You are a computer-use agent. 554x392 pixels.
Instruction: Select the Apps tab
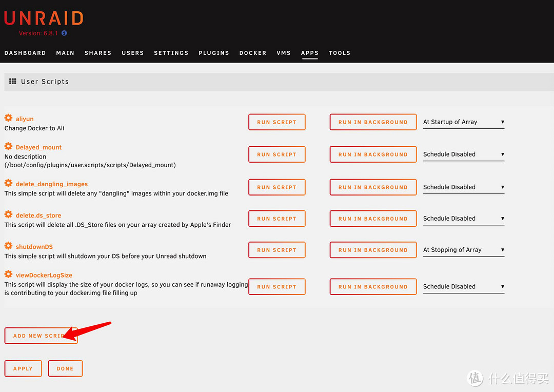[x=309, y=53]
